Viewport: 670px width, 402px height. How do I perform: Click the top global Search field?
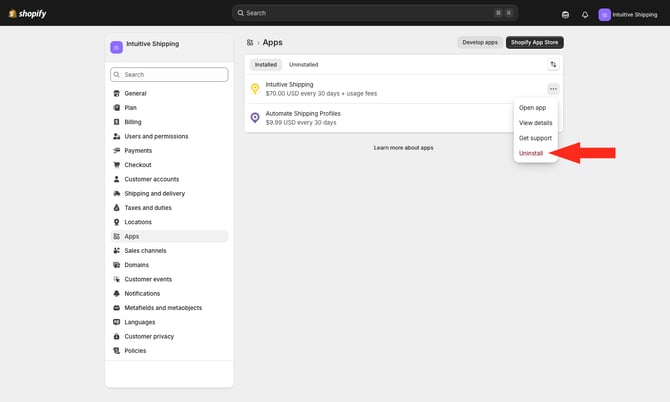[x=375, y=13]
